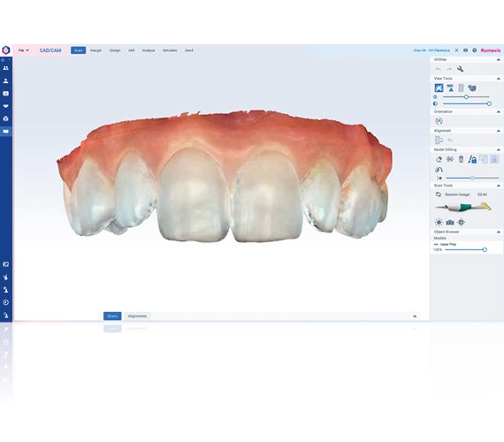504x442 pixels.
Task: Click the Romexis hexagon logo
Action: point(6,50)
